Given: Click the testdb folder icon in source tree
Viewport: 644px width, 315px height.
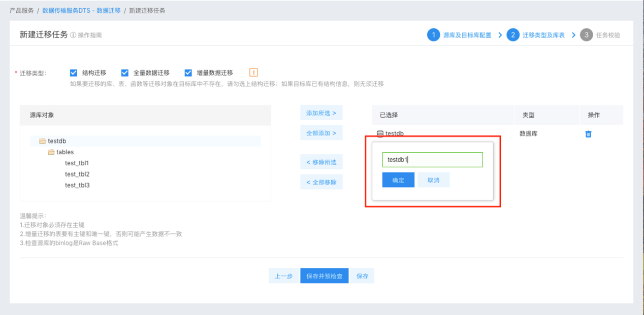Looking at the screenshot, I should tap(43, 141).
